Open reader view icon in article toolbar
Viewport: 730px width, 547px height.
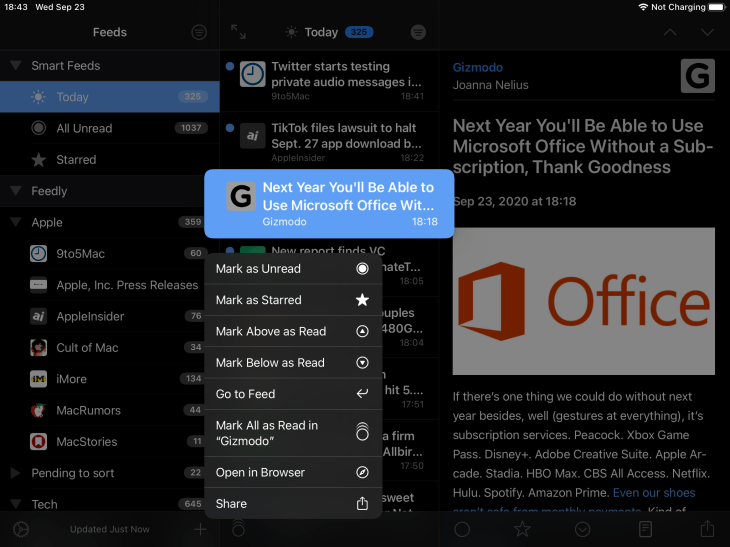(646, 529)
